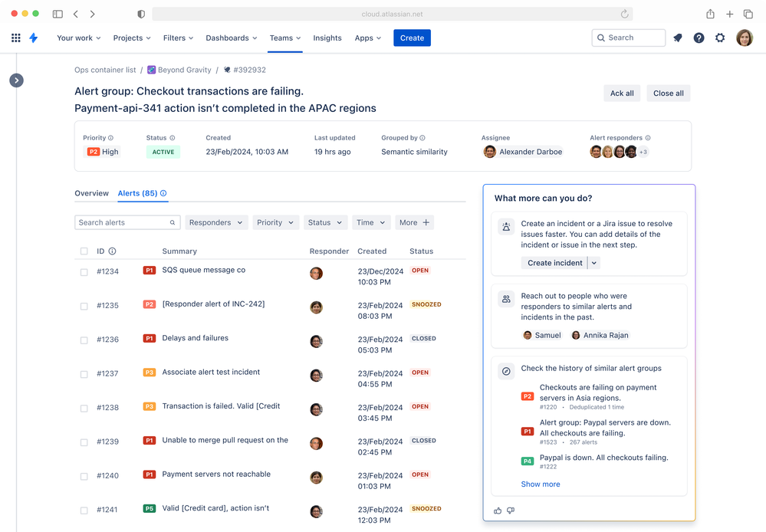The width and height of the screenshot is (766, 532).
Task: Open the Projects dropdown menu
Action: [x=132, y=38]
